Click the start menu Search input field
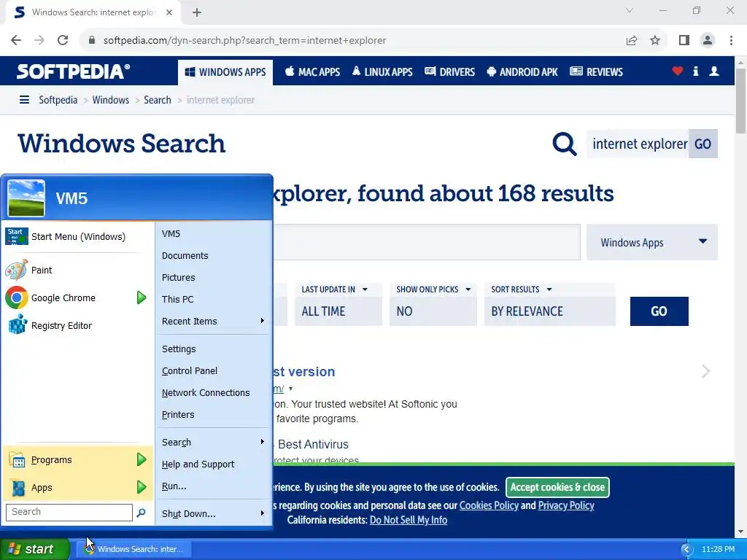Screen dimensions: 747x560 click(69, 512)
